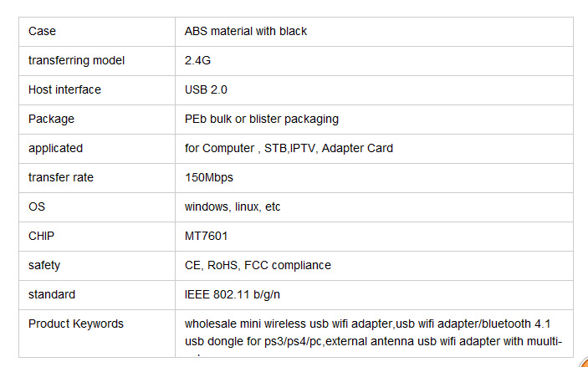
Task: Select "PEb bulk or blister packaging" text
Action: click(x=261, y=119)
